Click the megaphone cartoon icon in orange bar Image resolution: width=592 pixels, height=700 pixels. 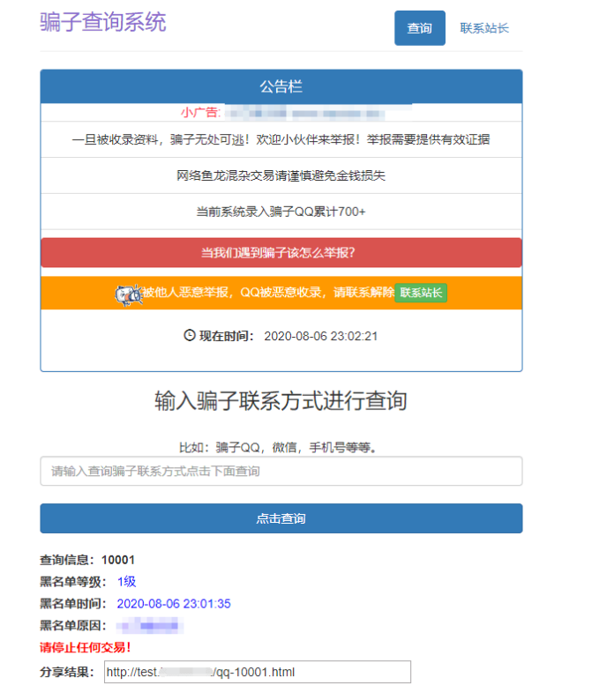(128, 294)
